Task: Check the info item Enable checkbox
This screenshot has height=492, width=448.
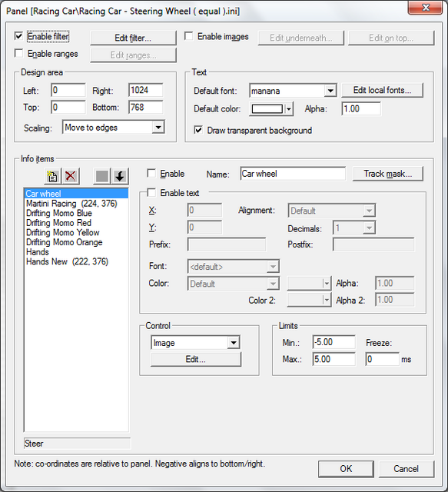Action: [151, 173]
